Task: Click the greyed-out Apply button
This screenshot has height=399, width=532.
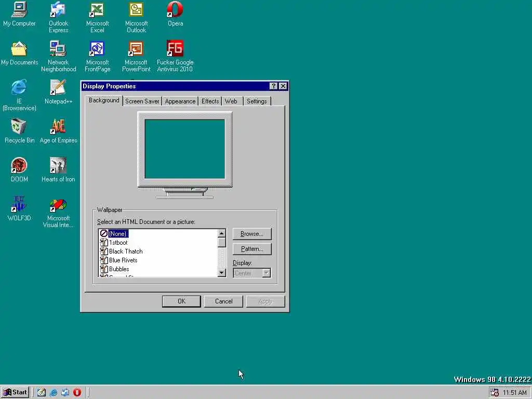Action: pyautogui.click(x=265, y=301)
